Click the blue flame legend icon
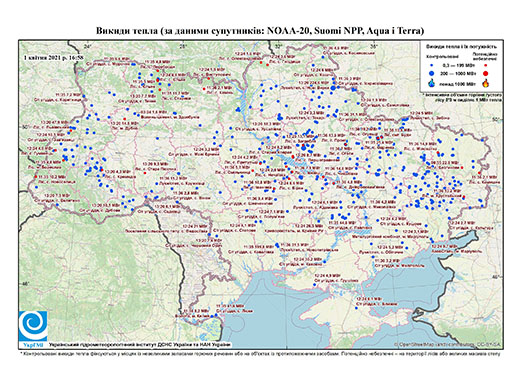The image size is (520, 368). [431, 83]
